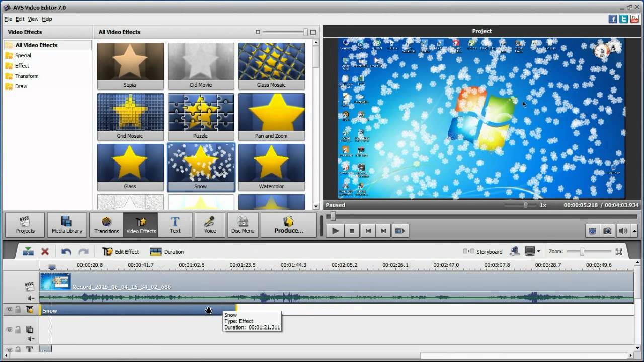Viewport: 644px width, 362px height.
Task: Expand the volume arrow next to speaker
Action: [x=633, y=231]
